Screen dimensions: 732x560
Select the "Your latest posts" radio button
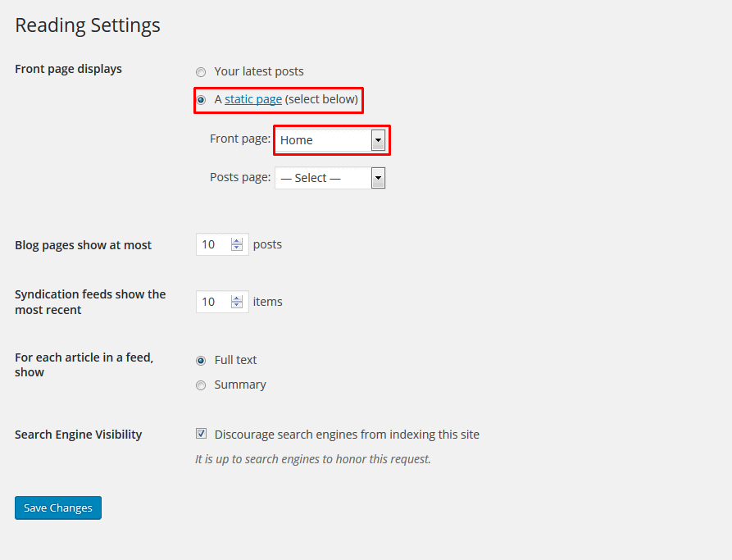pos(201,72)
